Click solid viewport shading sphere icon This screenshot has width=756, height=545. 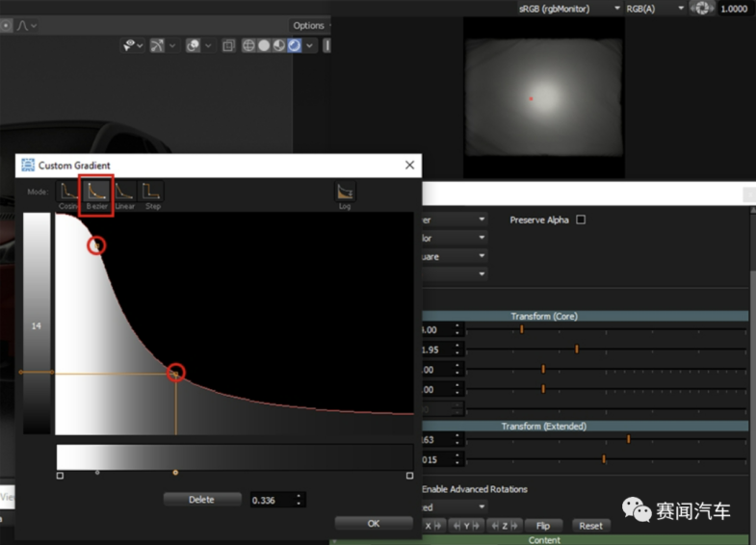[264, 45]
